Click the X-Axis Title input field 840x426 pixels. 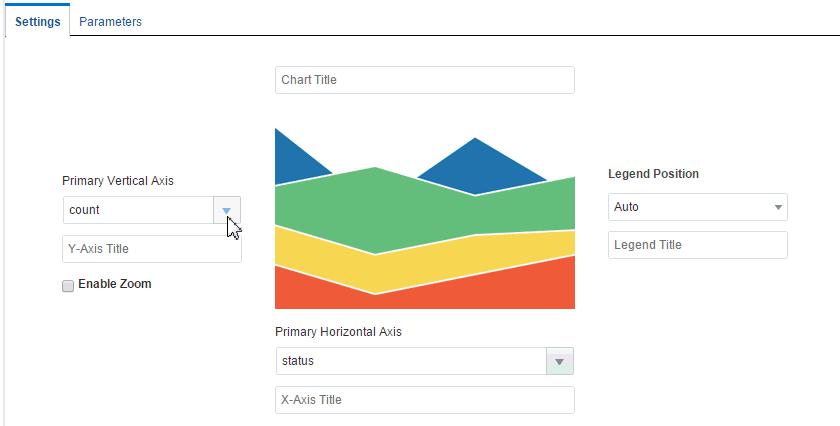click(424, 400)
